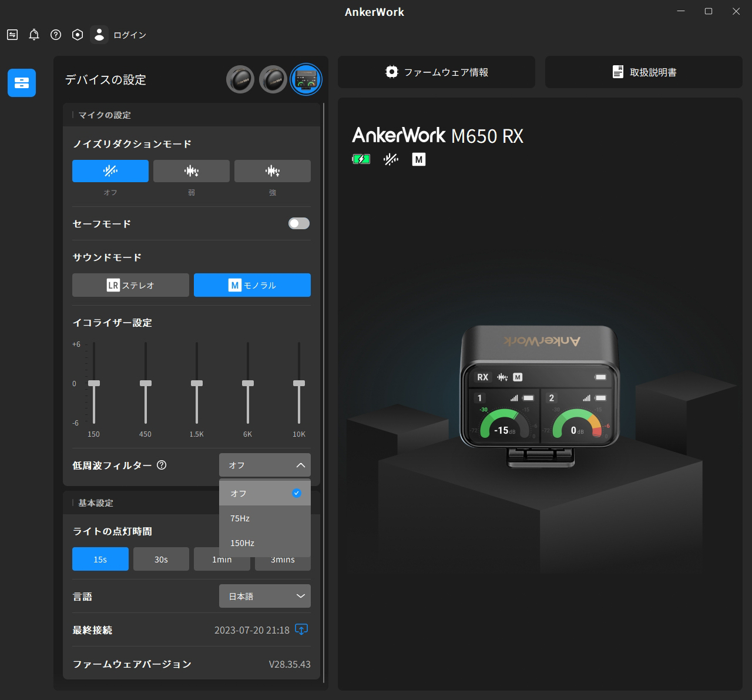The height and width of the screenshot is (700, 752).
Task: Select オフ in the low-cut filter list
Action: click(265, 493)
